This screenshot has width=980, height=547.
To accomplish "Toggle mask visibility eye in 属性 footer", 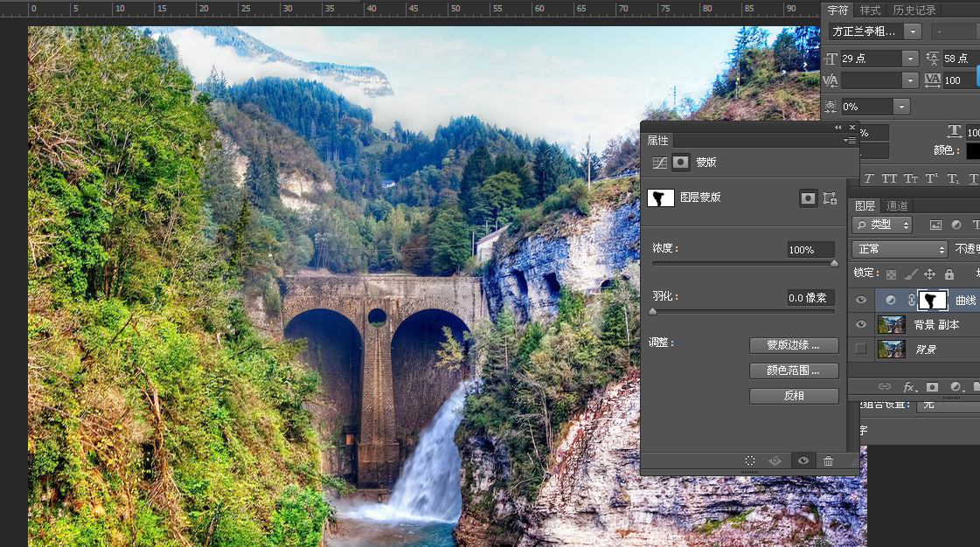I will point(803,460).
